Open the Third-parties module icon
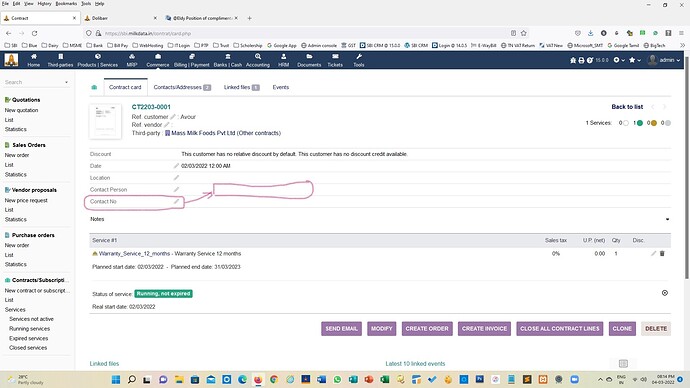Image resolution: width=690 pixels, height=388 pixels. click(x=60, y=60)
